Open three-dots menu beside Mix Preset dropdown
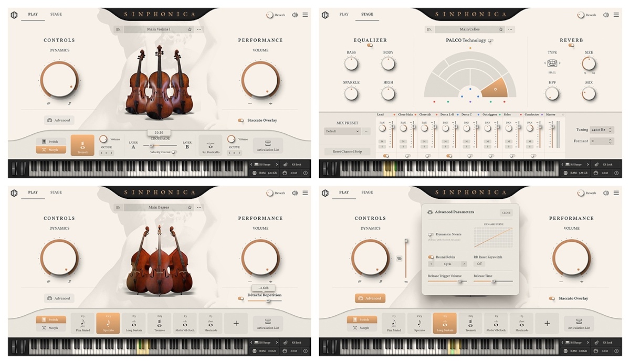The height and width of the screenshot is (364, 630). 366,131
